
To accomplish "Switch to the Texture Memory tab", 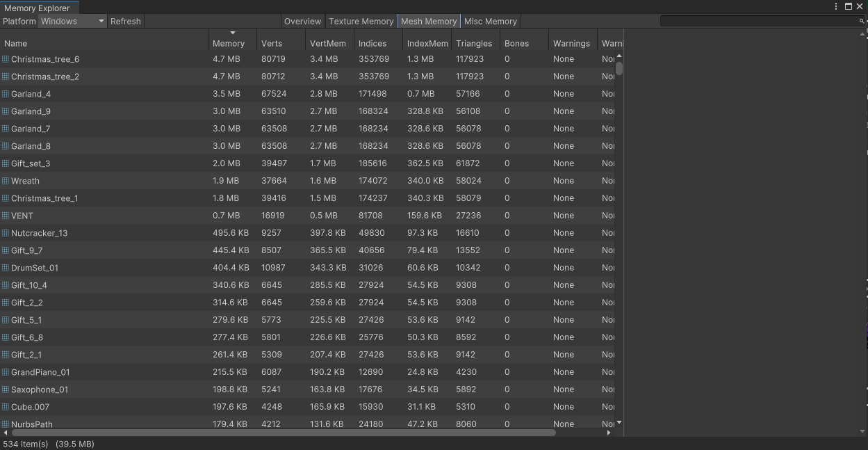I will [361, 22].
